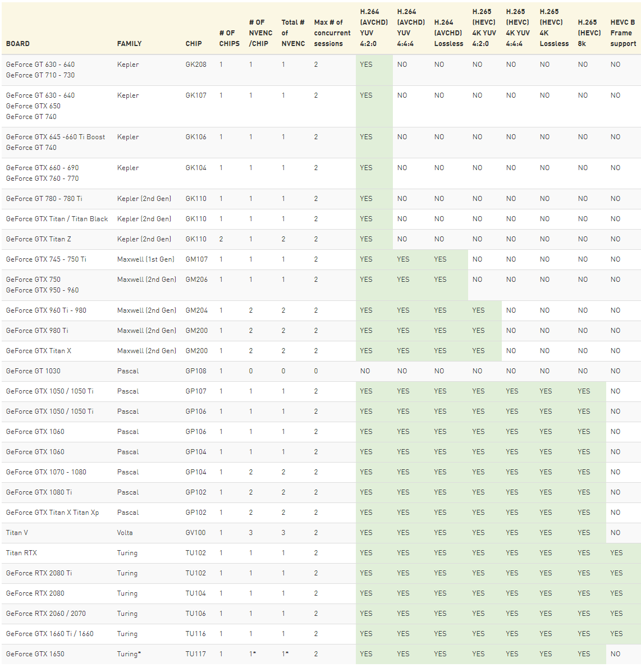
Task: Click the BOARD column header
Action: click(x=18, y=44)
